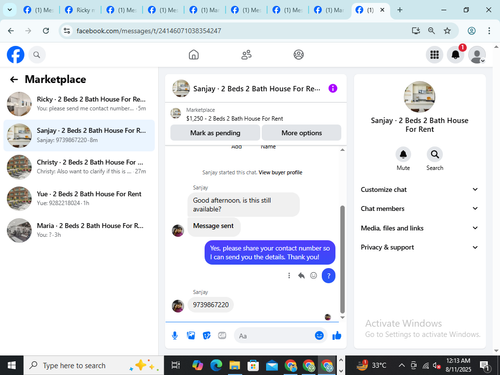The height and width of the screenshot is (375, 500).
Task: Switch to the Ricky browser tab
Action: coord(80,10)
